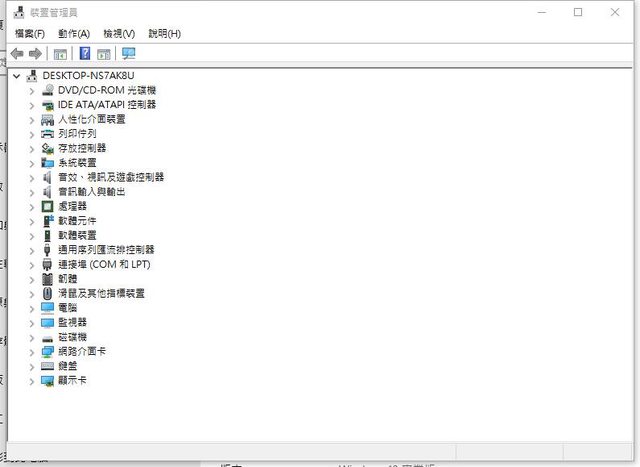This screenshot has height=467, width=640.
Task: Open the 檢視(V) menu
Action: (x=119, y=33)
